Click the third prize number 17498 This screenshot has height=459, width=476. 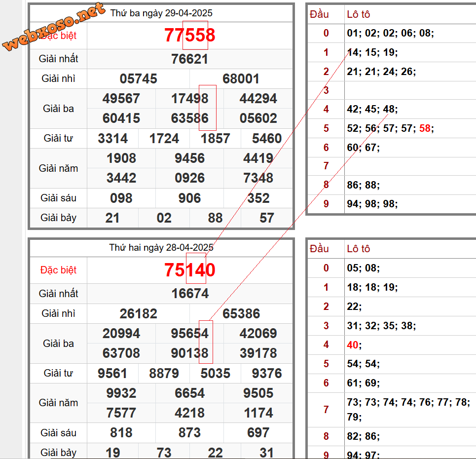click(190, 98)
